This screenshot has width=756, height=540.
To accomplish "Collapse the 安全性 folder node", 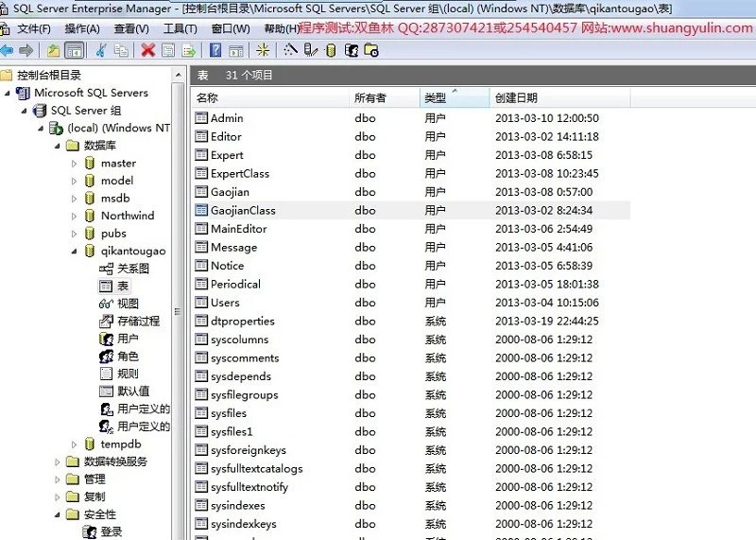I will pyautogui.click(x=58, y=514).
